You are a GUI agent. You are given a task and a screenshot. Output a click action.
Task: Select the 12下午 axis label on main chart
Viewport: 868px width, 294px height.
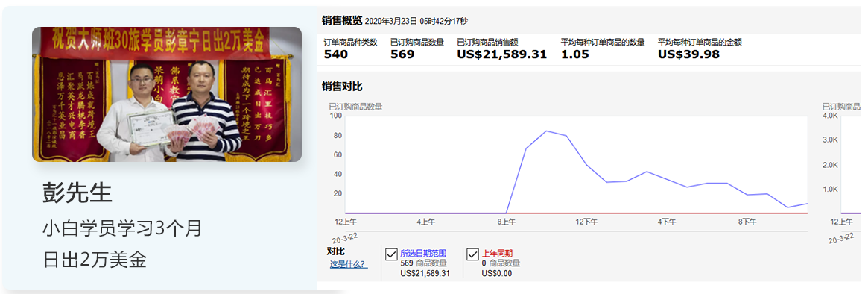tap(586, 222)
